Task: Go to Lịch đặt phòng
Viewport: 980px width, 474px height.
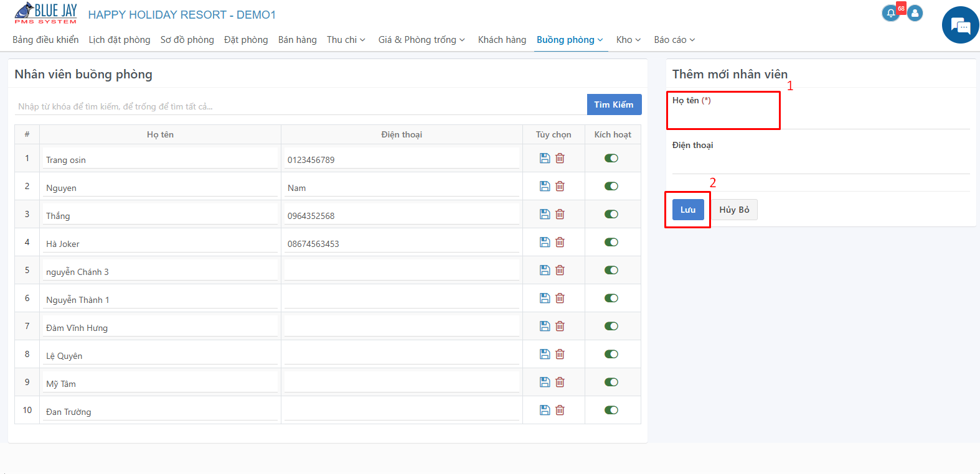Action: [120, 40]
